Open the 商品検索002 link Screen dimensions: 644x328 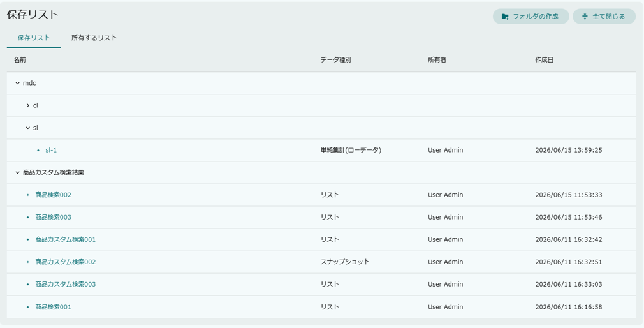pyautogui.click(x=53, y=195)
